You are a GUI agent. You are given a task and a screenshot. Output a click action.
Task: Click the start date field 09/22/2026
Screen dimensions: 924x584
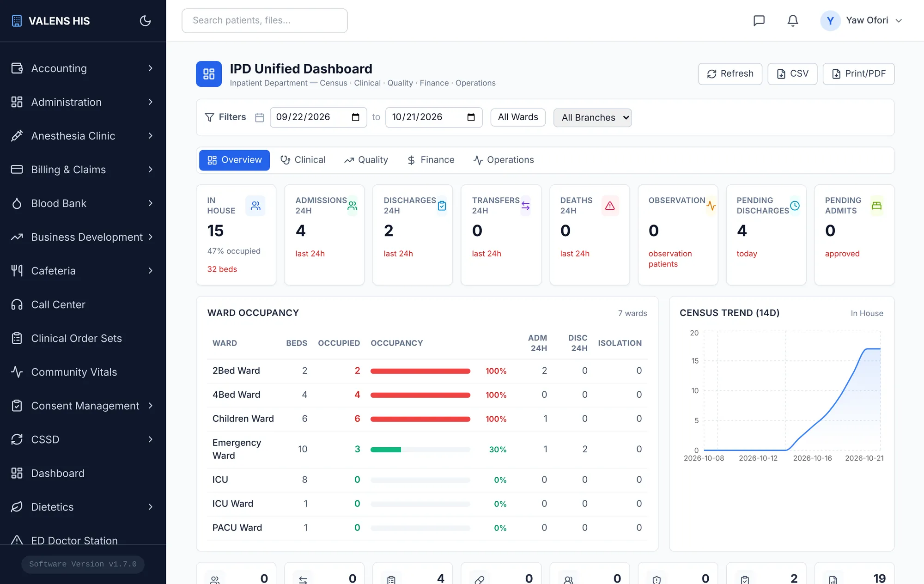[318, 117]
